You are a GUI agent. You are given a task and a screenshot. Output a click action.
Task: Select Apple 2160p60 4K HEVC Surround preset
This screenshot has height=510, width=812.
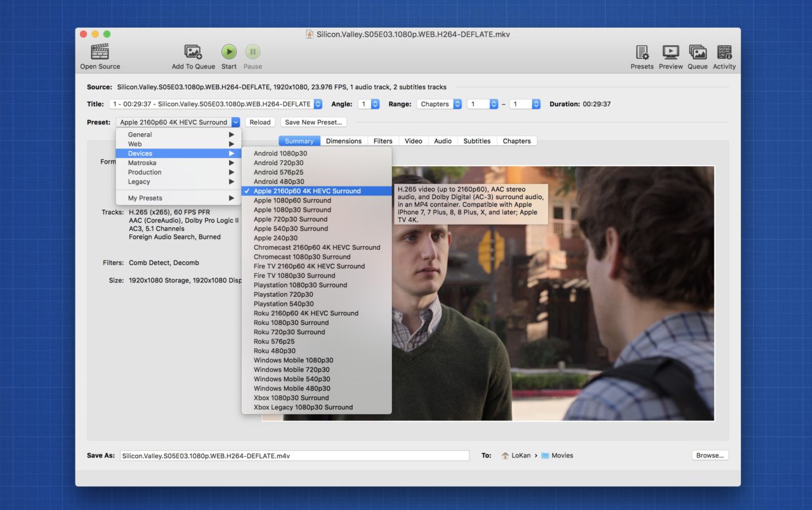(317, 191)
